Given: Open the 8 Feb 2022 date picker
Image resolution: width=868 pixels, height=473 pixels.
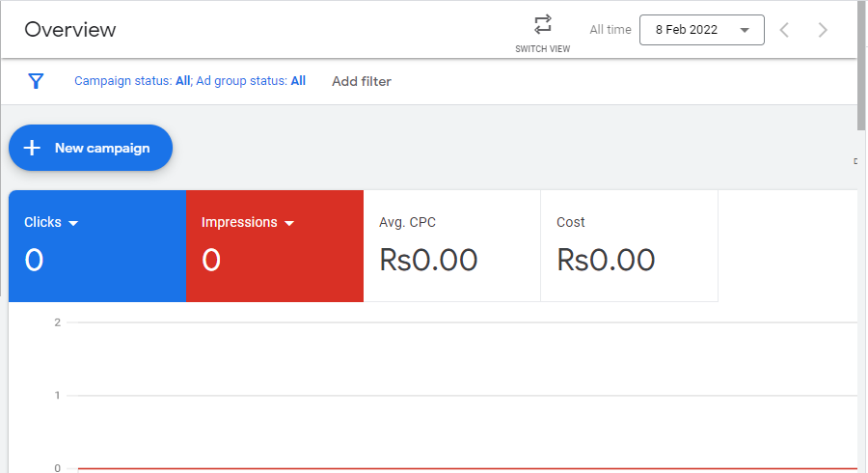Looking at the screenshot, I should click(701, 30).
